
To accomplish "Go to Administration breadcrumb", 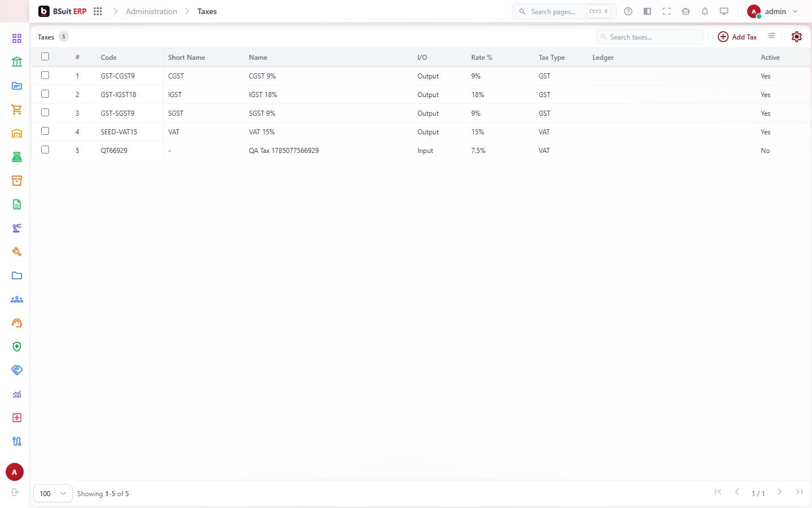I will point(151,11).
